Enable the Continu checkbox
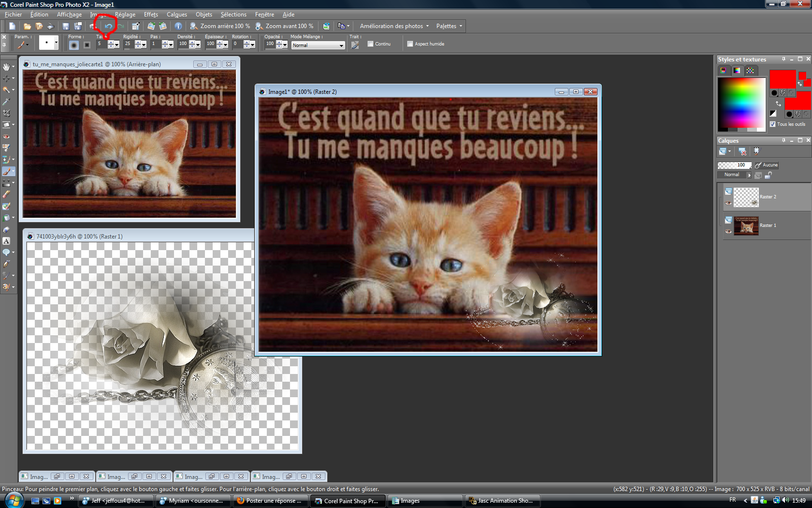The image size is (812, 508). coord(371,44)
